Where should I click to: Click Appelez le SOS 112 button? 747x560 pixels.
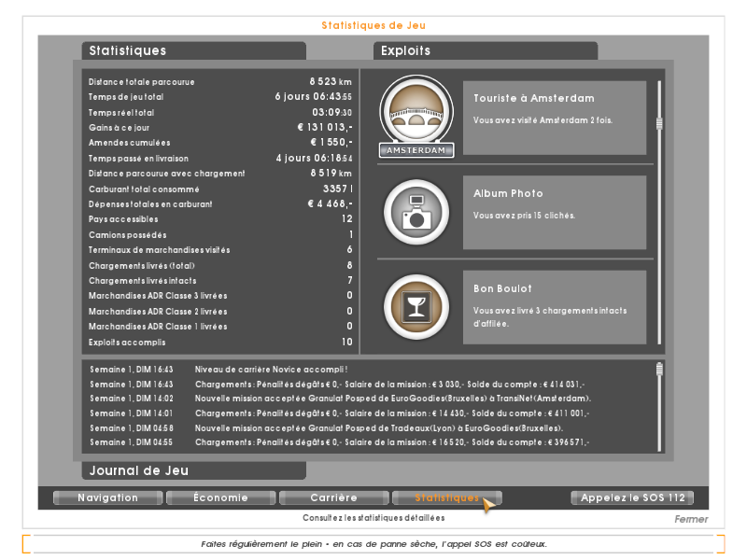[632, 497]
